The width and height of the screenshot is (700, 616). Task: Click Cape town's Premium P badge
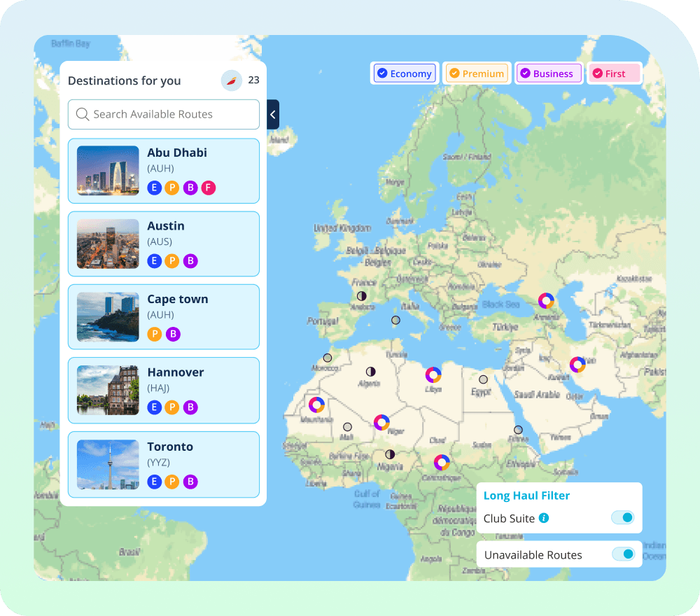point(155,334)
